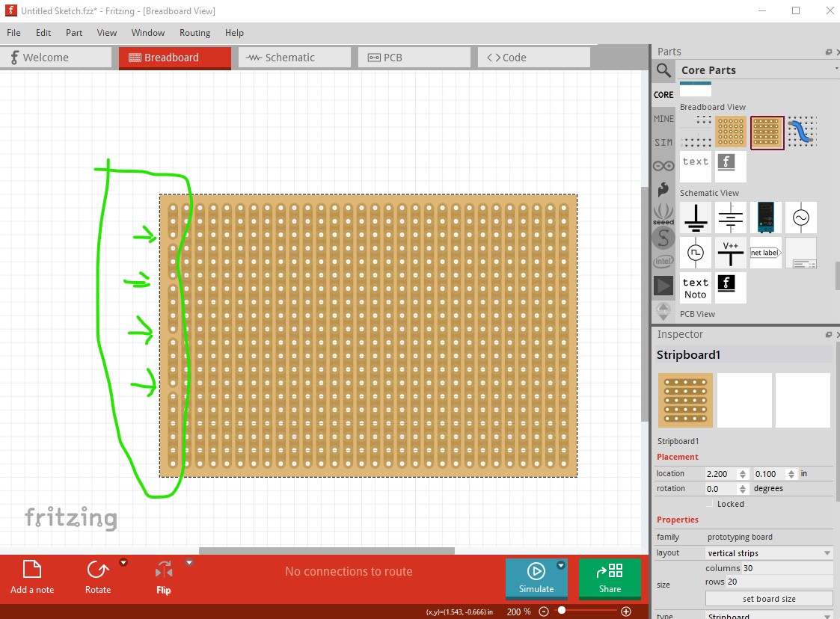The width and height of the screenshot is (840, 619).
Task: Select the V++ power label part
Action: 731,253
